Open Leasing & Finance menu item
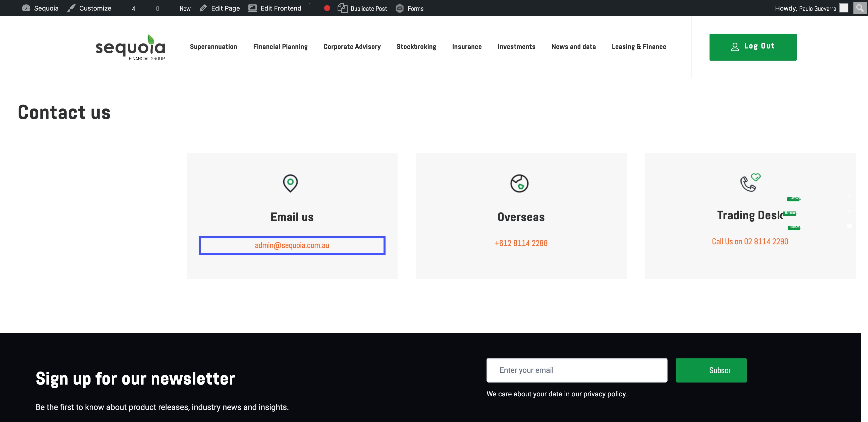868x422 pixels. [x=638, y=46]
